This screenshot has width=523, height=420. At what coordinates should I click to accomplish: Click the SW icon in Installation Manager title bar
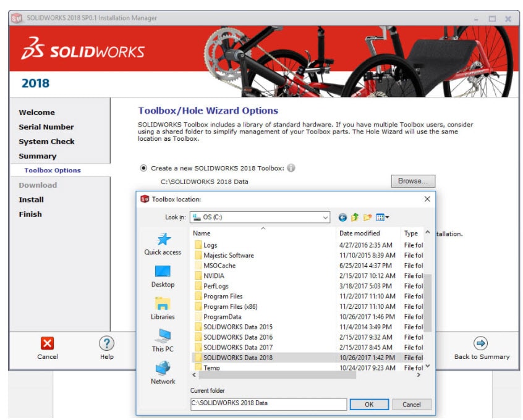[x=17, y=19]
